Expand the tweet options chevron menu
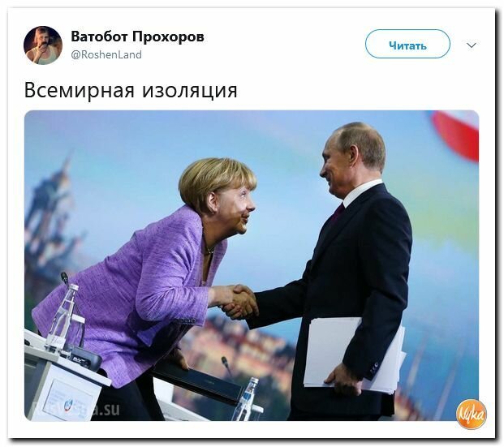Image resolution: width=504 pixels, height=447 pixels. coord(472,45)
